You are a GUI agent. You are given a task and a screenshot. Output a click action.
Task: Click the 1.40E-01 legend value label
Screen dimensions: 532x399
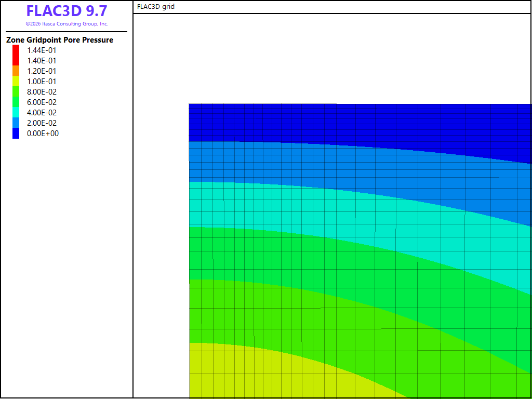pyautogui.click(x=42, y=61)
